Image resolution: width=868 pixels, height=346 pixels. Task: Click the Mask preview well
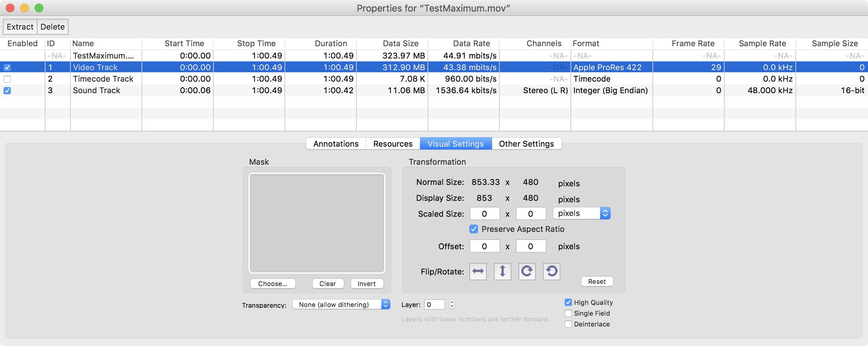point(317,223)
